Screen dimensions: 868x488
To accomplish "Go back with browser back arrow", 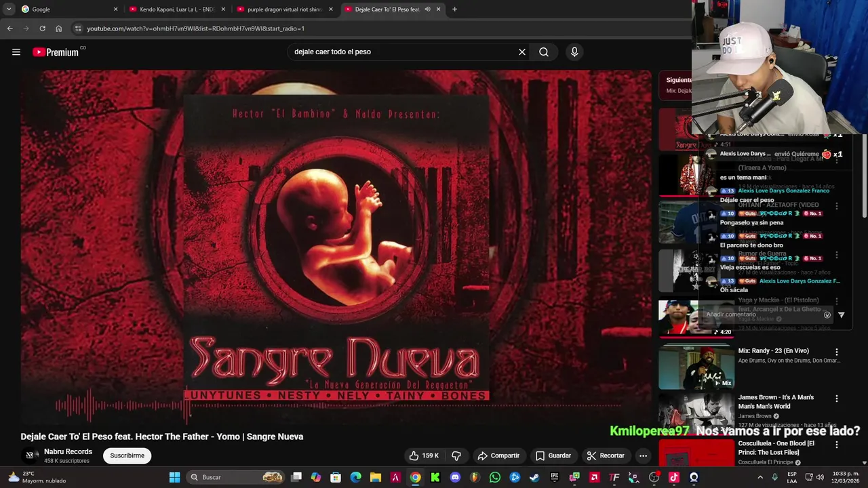I will pos(9,28).
